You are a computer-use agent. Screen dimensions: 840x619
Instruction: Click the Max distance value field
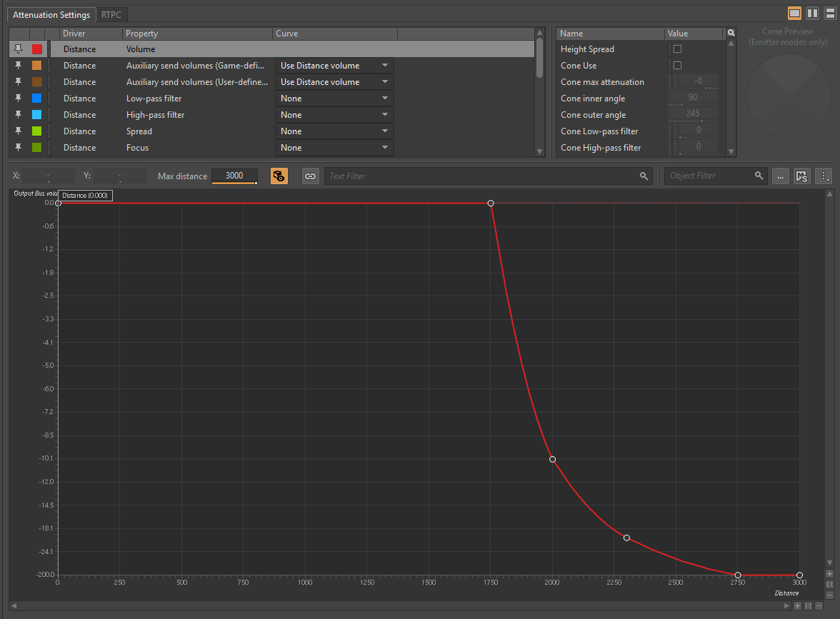(x=234, y=176)
